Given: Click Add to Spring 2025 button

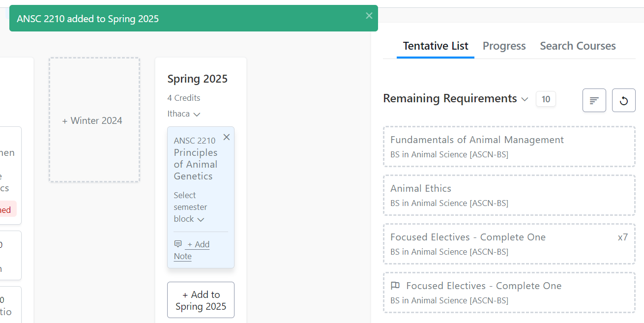Looking at the screenshot, I should click(x=201, y=300).
